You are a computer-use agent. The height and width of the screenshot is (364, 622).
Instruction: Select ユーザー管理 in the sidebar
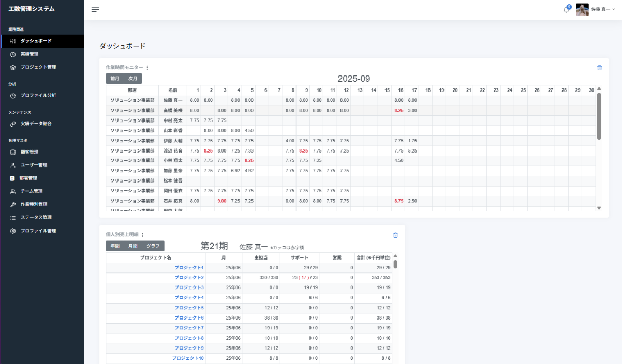14,165
